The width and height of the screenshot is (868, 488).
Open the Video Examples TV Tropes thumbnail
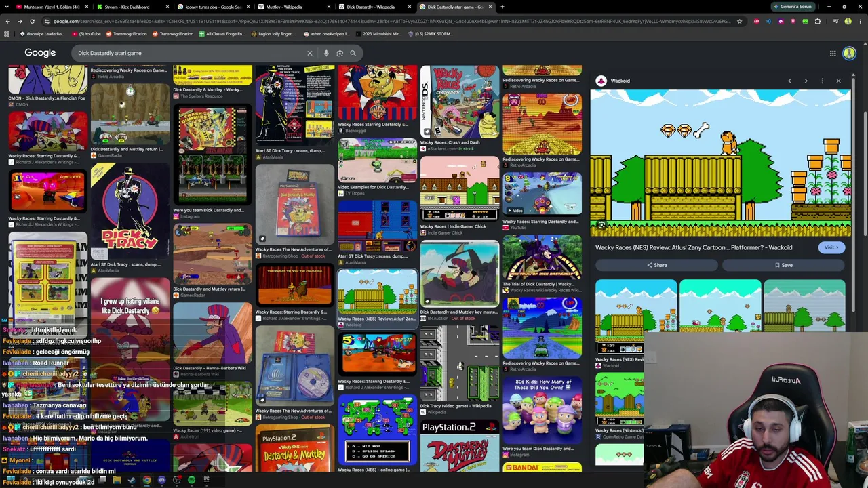click(x=377, y=161)
